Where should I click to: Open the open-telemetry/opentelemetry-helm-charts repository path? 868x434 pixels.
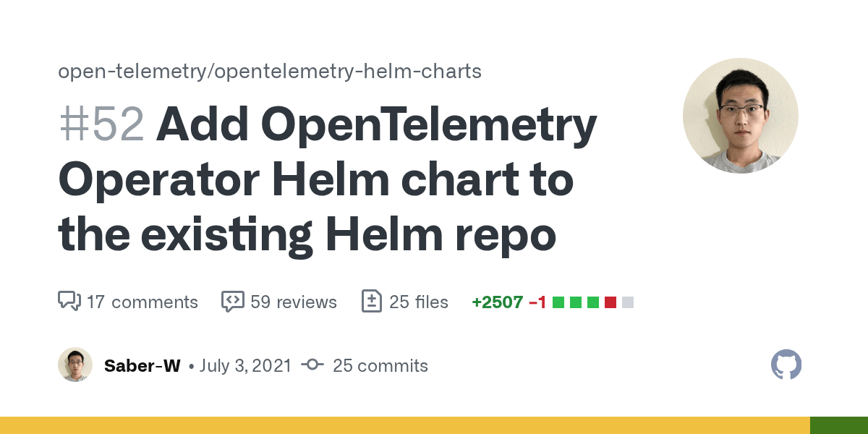tap(270, 72)
